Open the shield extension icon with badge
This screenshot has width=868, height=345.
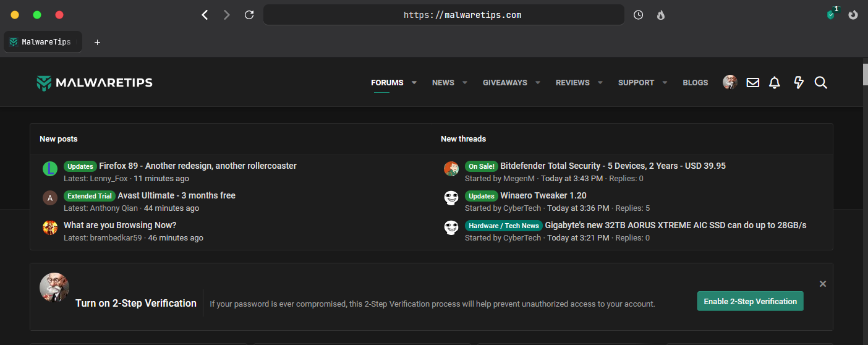(x=832, y=14)
